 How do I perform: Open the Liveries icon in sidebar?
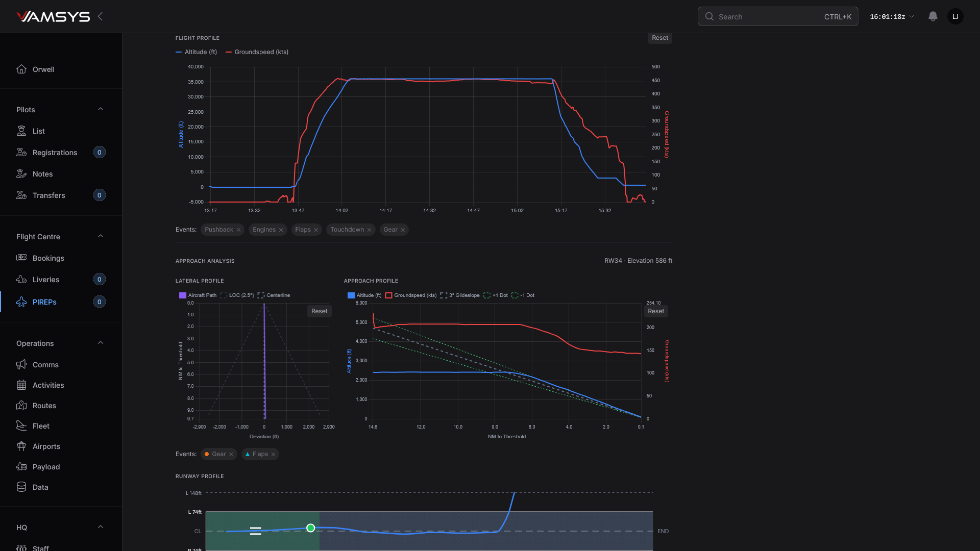pyautogui.click(x=21, y=280)
